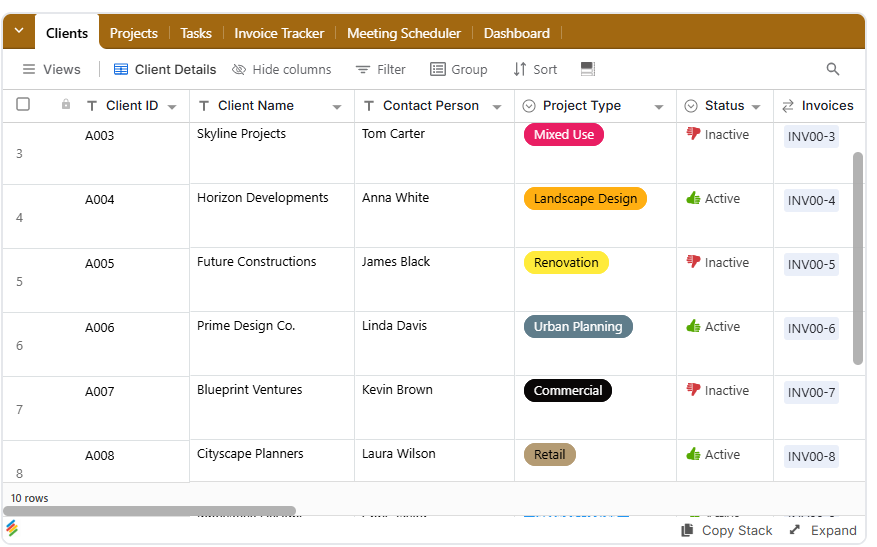The image size is (877, 547).
Task: Open linked invoice INV00-6
Action: [x=812, y=328]
